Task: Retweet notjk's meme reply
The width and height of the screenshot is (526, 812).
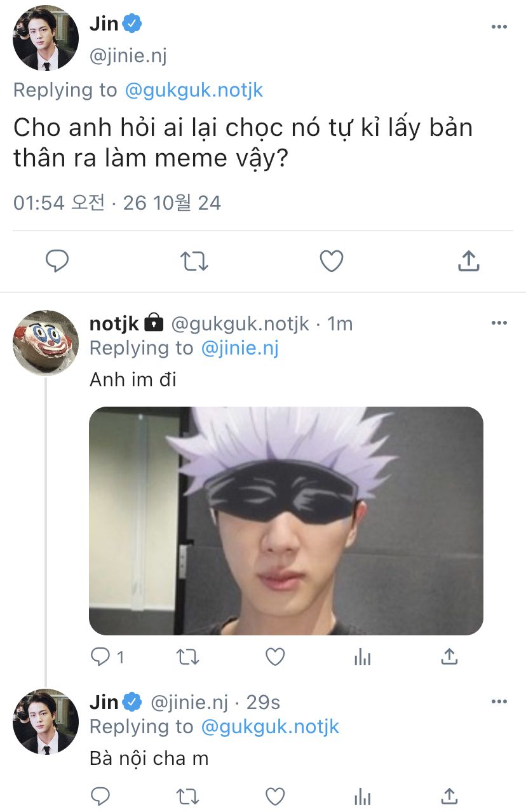Action: (x=187, y=657)
